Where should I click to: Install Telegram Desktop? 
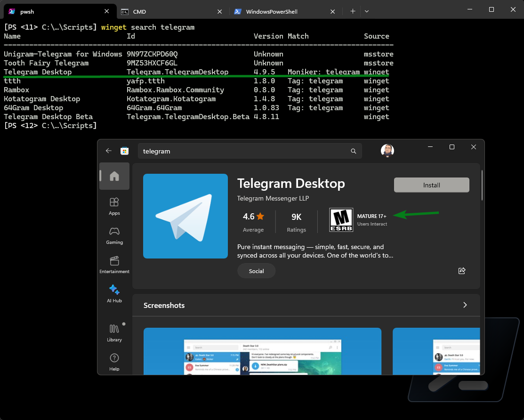tap(431, 185)
